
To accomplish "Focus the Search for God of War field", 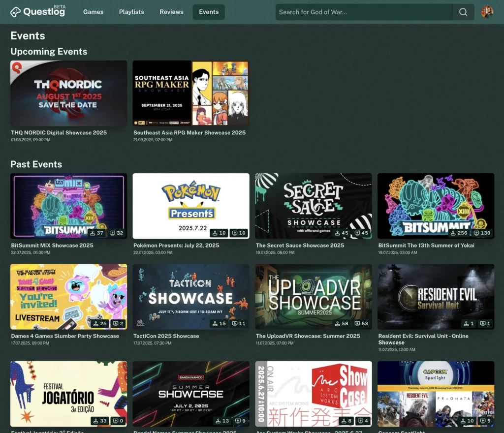I will click(364, 12).
